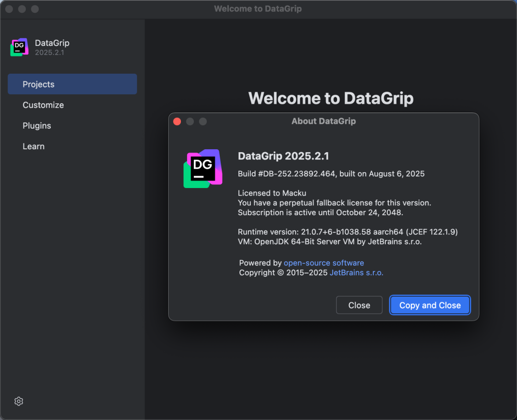The image size is (517, 420).
Task: Open the open-source software link
Action: (324, 263)
